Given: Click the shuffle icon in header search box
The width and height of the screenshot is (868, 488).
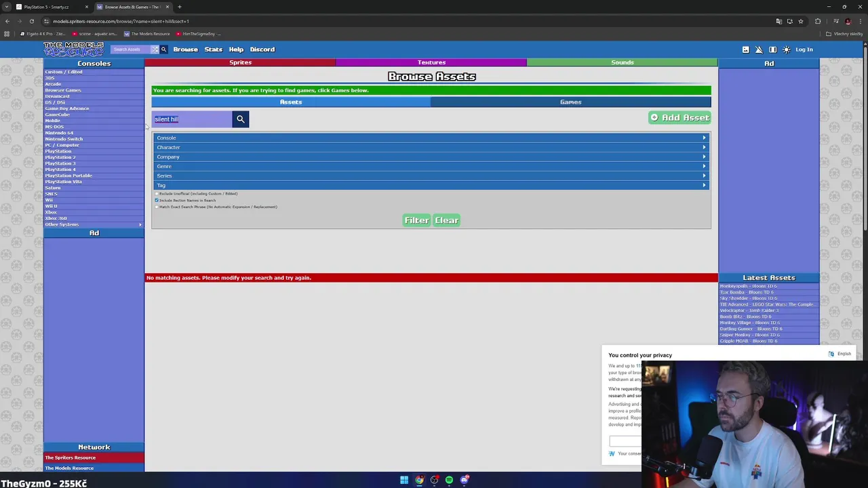Looking at the screenshot, I should [155, 49].
